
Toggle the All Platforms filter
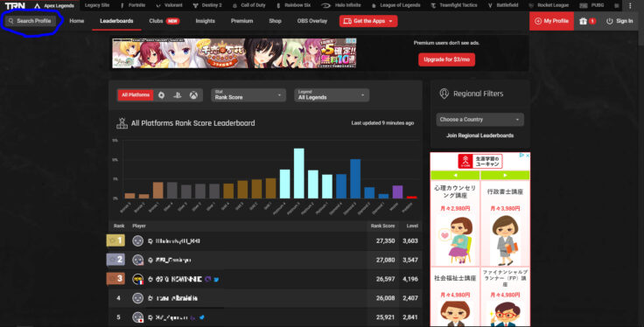pyautogui.click(x=136, y=95)
